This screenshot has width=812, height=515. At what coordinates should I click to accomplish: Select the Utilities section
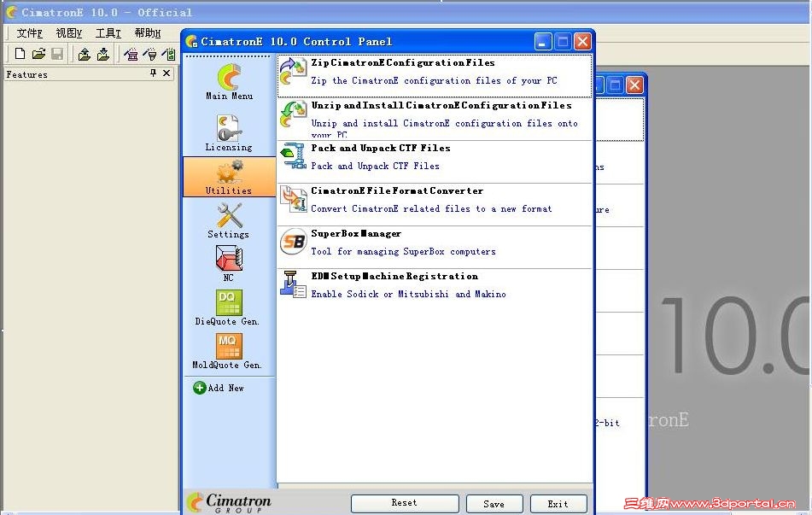coord(229,177)
